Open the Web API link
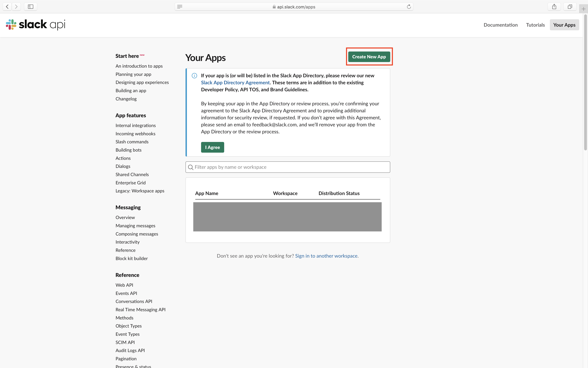Image resolution: width=588 pixels, height=368 pixels. [124, 285]
